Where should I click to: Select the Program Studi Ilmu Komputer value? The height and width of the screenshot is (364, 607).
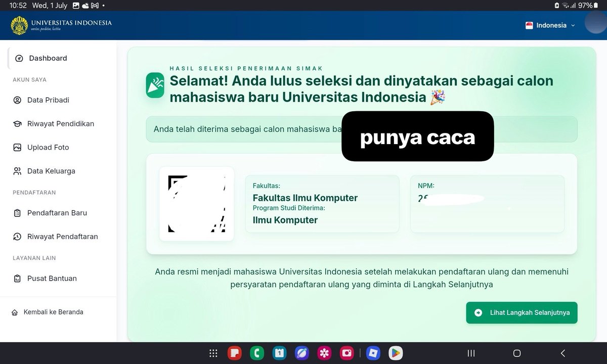pos(285,220)
